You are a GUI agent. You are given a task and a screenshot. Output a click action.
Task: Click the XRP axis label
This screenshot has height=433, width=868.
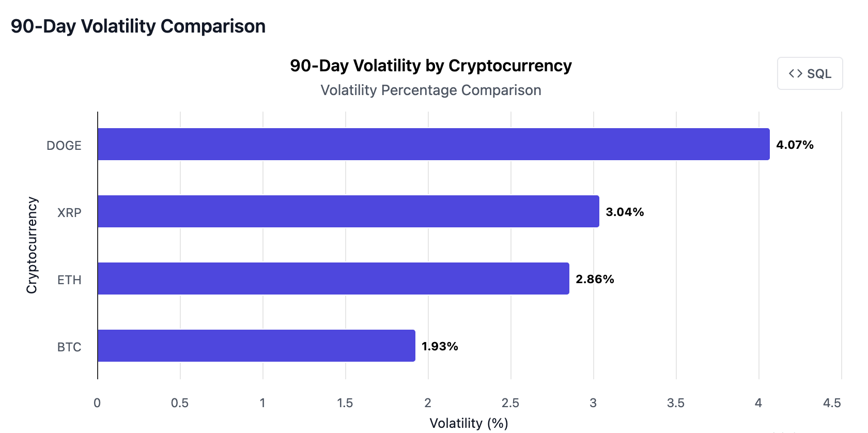pyautogui.click(x=69, y=212)
